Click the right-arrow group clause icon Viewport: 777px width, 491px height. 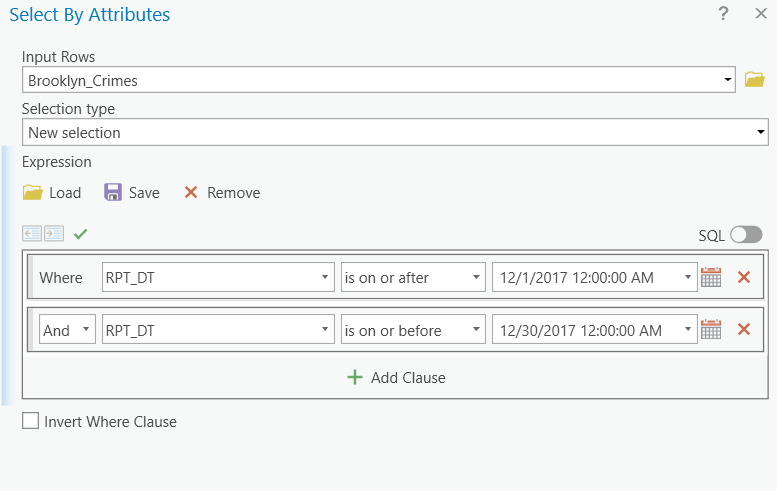pyautogui.click(x=54, y=234)
